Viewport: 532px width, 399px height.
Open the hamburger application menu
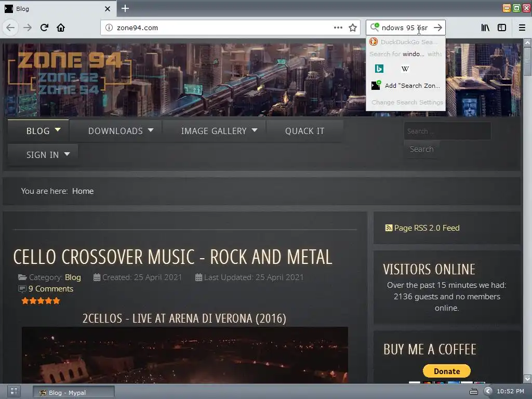point(522,28)
